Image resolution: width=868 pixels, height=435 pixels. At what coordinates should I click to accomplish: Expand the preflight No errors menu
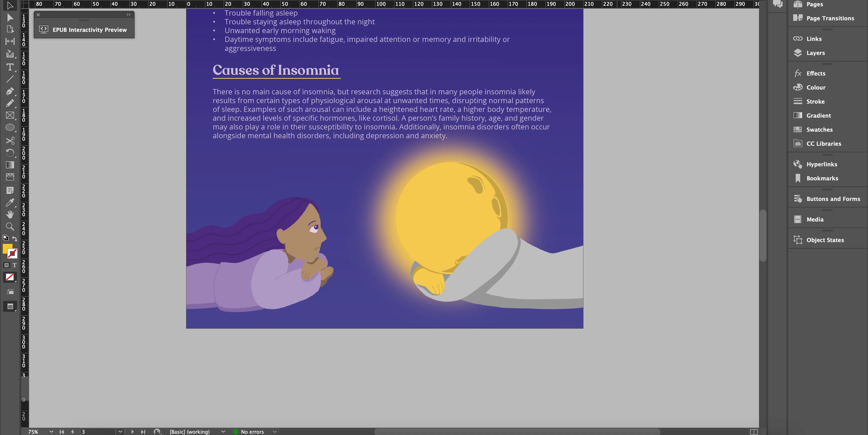(275, 432)
